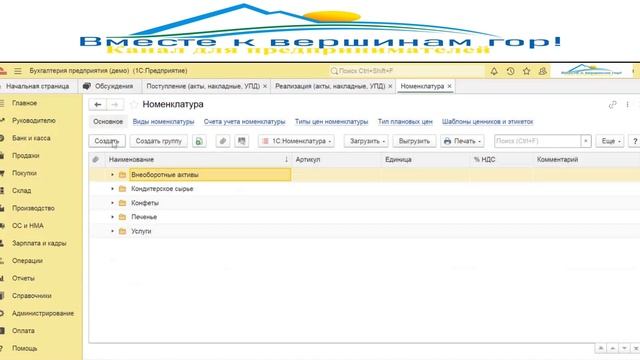This screenshot has height=360, width=640.
Task: Open Шаблоны ценников и этикеток link
Action: (x=487, y=122)
